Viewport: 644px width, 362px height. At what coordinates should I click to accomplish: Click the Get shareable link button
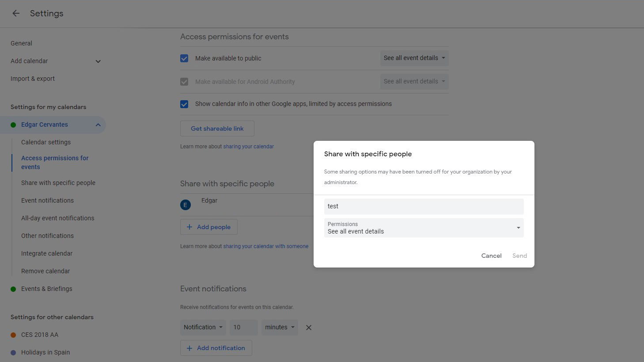[x=217, y=128]
